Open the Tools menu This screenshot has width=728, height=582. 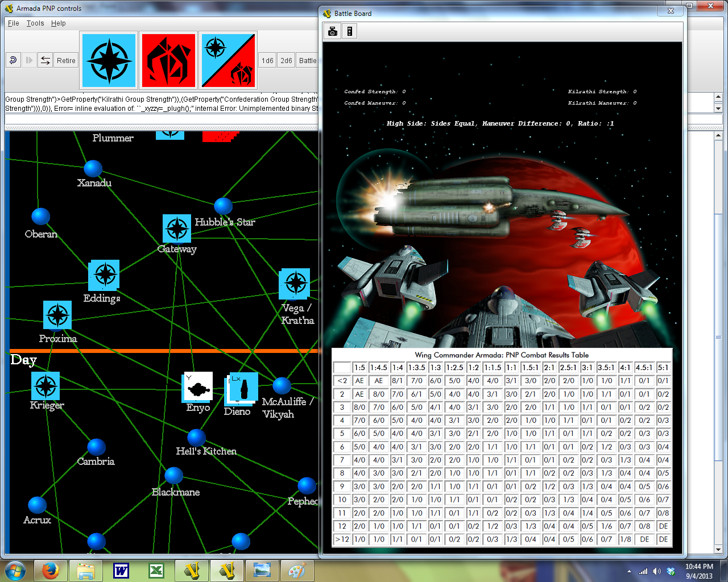coord(35,23)
